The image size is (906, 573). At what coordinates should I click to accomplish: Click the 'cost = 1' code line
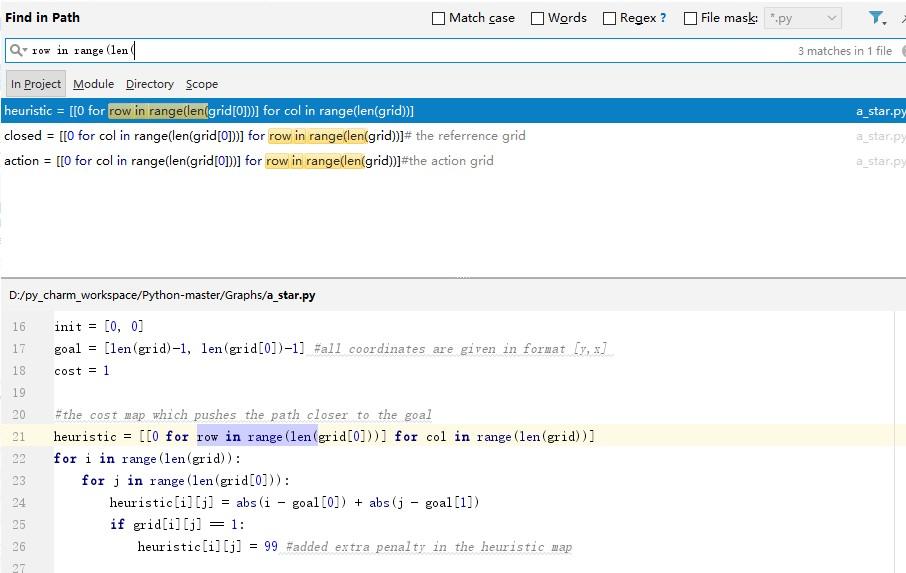click(x=82, y=371)
